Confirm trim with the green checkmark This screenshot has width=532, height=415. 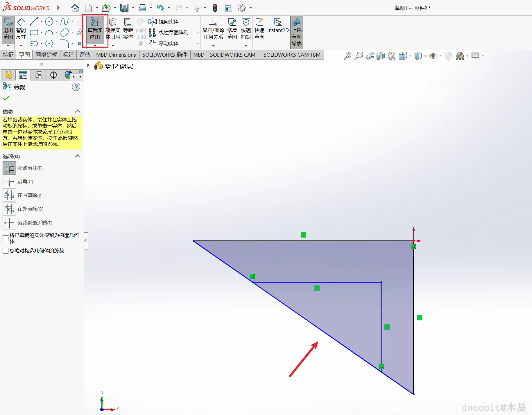tap(6, 98)
